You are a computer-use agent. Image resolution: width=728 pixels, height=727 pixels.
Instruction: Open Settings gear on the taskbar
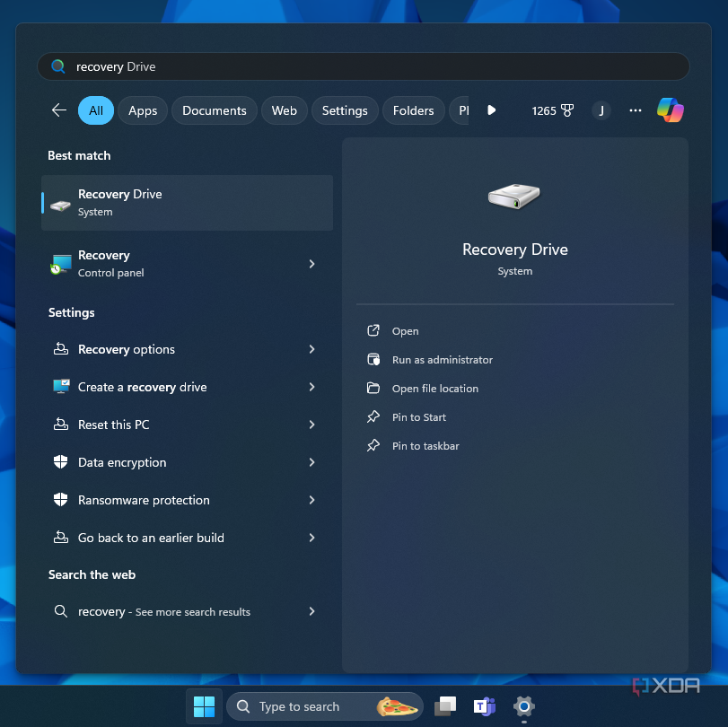524,706
